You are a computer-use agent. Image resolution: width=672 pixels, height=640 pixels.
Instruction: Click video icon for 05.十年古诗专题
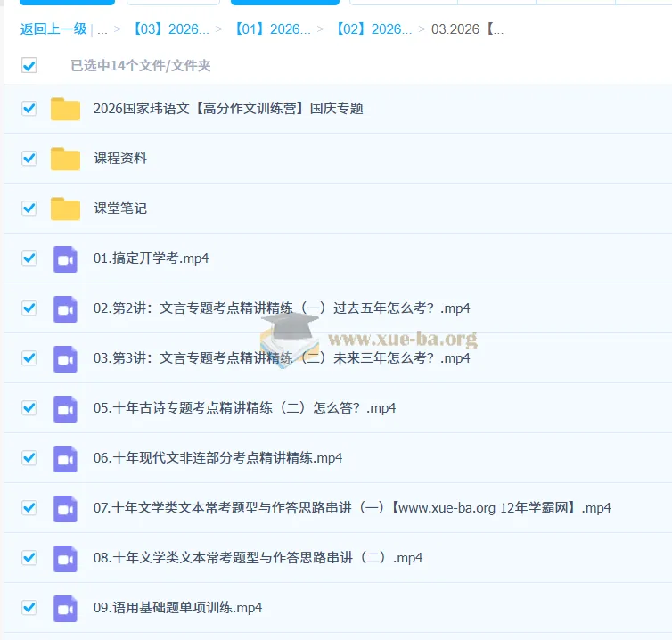tap(65, 408)
